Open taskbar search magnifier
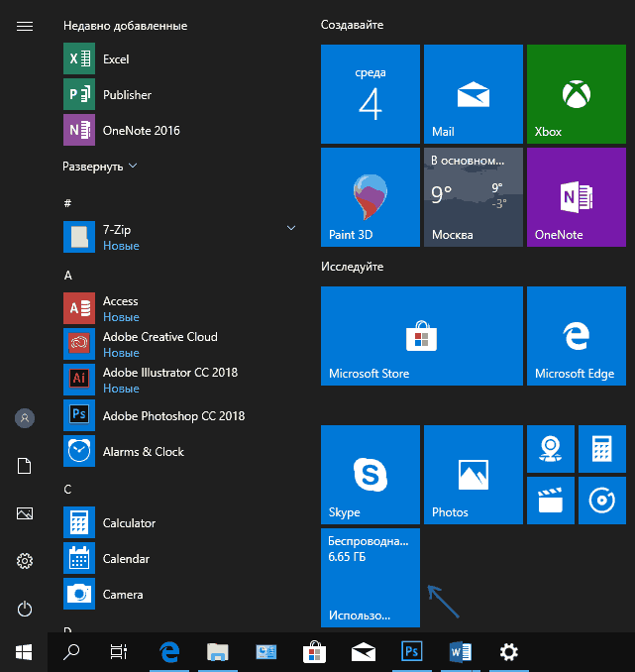 (x=71, y=652)
